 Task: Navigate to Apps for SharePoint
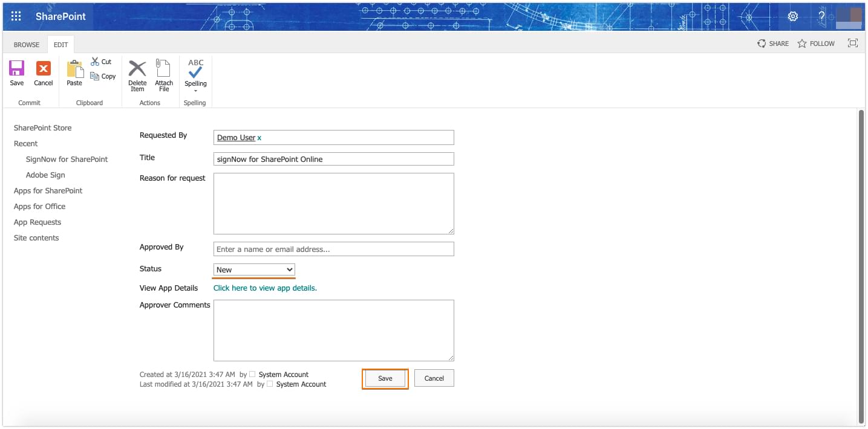[48, 191]
